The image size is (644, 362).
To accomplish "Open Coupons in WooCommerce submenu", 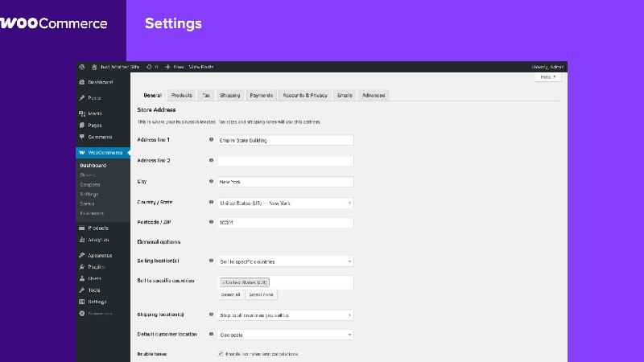I will pos(90,185).
